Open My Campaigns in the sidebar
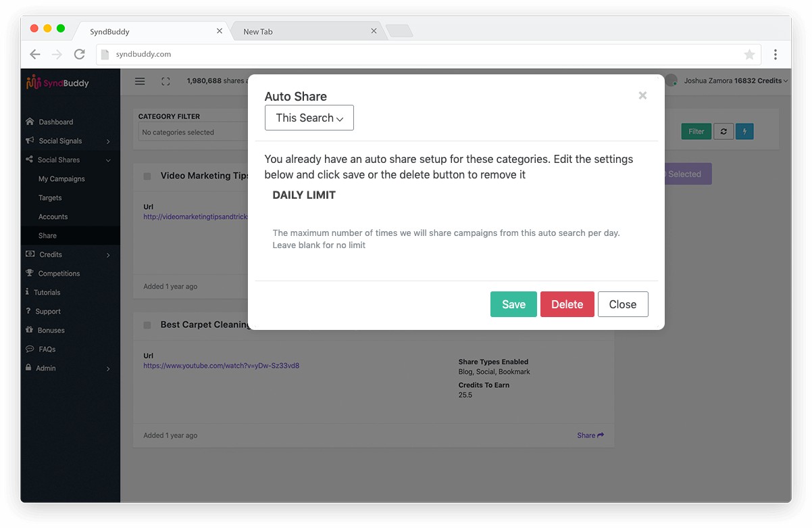Viewport: 812px width, 528px height. point(61,178)
